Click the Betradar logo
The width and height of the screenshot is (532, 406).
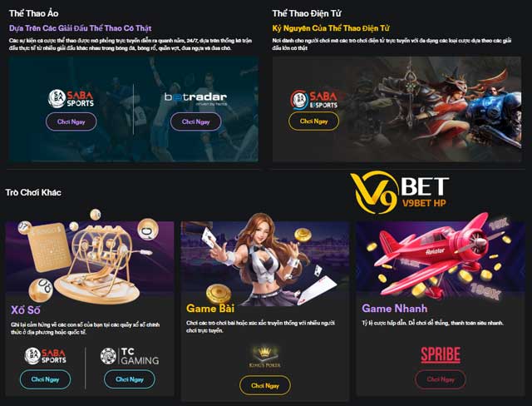[196, 98]
